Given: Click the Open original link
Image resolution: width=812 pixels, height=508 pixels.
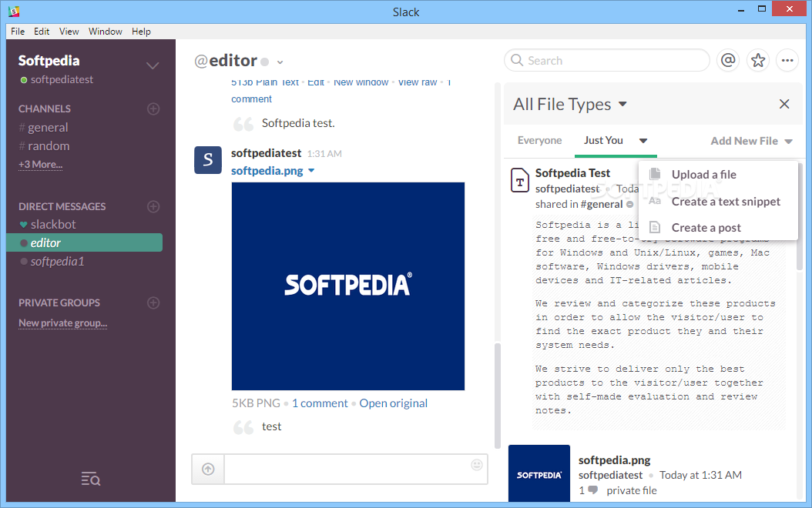Looking at the screenshot, I should coord(393,403).
